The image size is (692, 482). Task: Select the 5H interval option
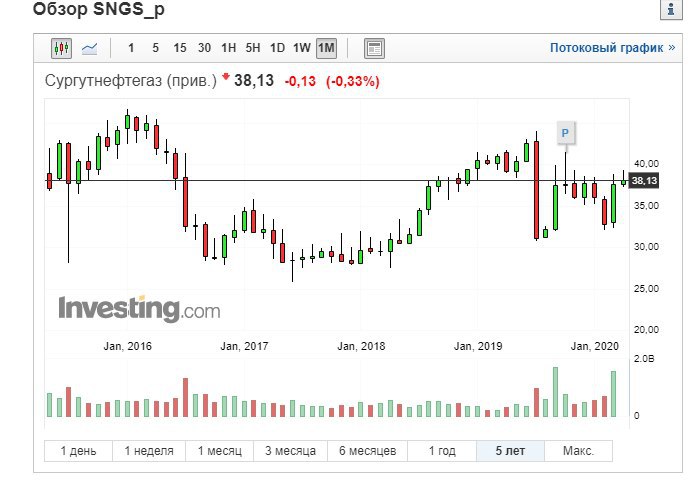tap(253, 48)
